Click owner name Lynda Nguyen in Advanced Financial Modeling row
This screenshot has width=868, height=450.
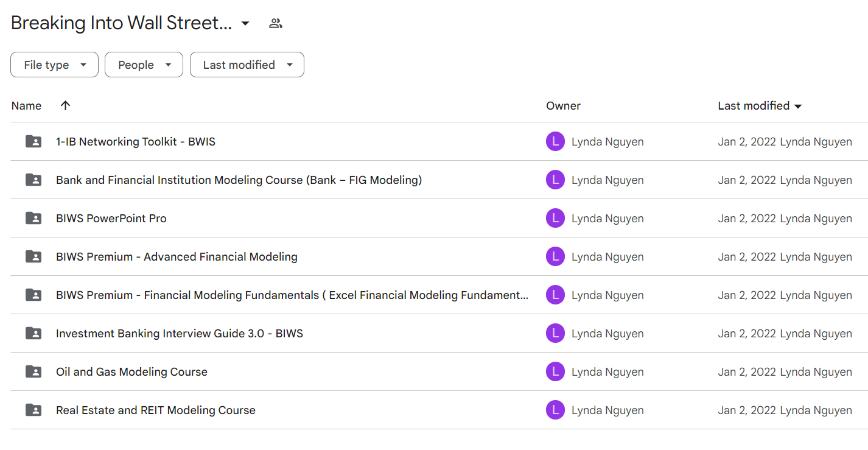point(607,257)
